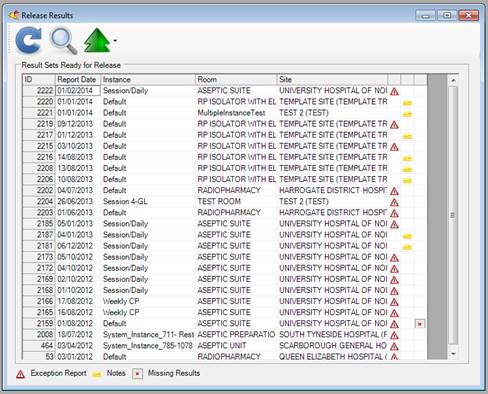488x394 pixels.
Task: Open exception report for ID 2215
Action: pos(394,147)
